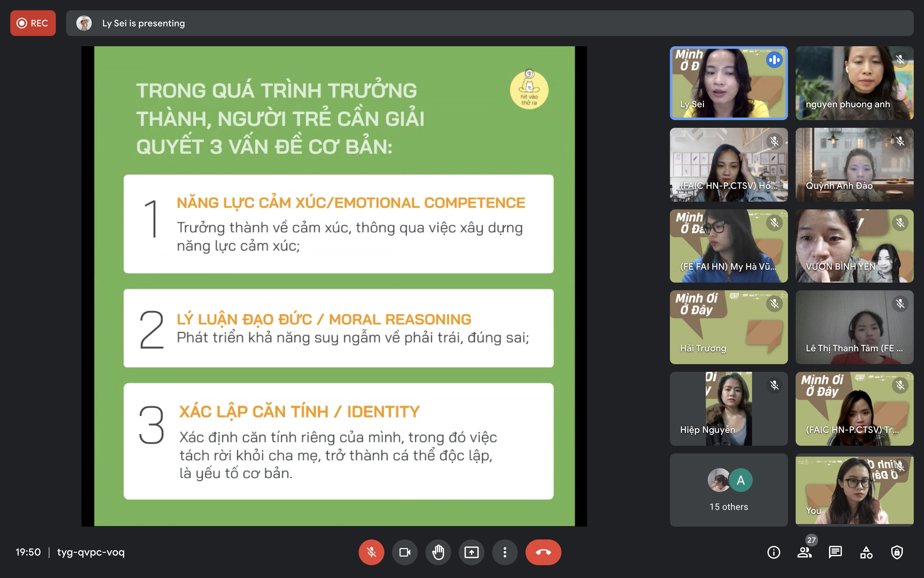Open the meeting details info icon
Image resolution: width=924 pixels, height=578 pixels.
pyautogui.click(x=774, y=552)
